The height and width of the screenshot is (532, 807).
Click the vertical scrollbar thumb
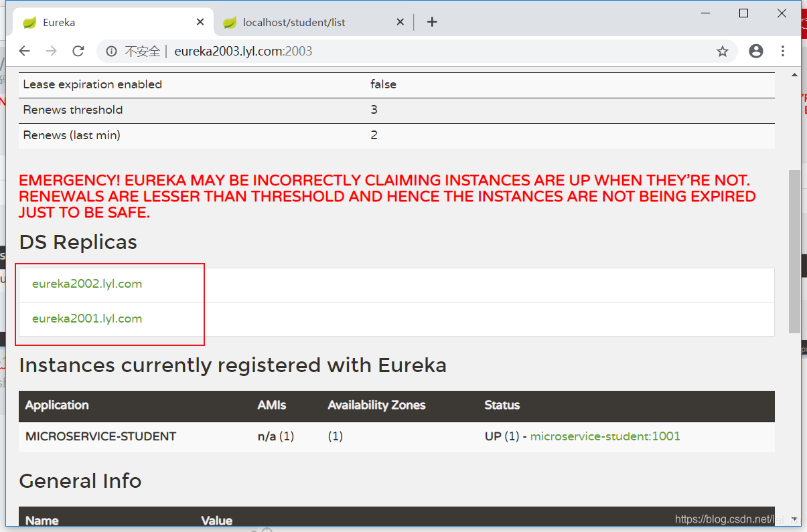tap(794, 251)
